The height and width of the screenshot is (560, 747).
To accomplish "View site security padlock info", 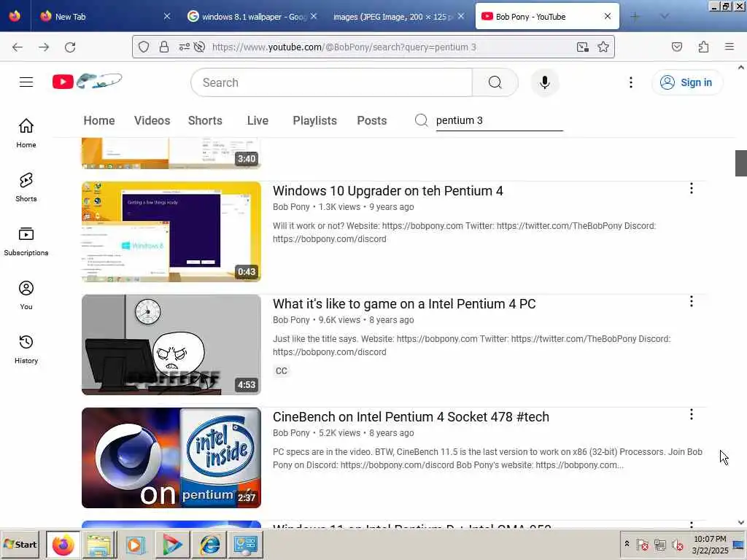I will click(x=164, y=47).
